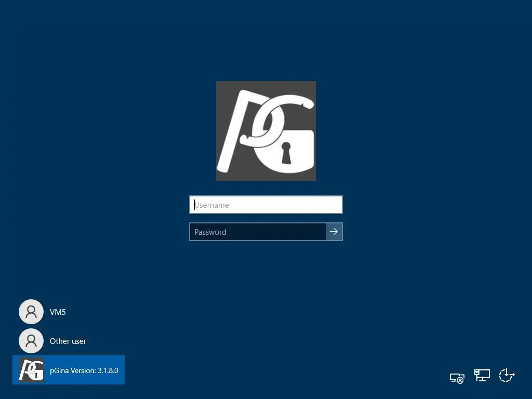Image resolution: width=532 pixels, height=399 pixels.
Task: Click the Username input field
Action: pos(265,205)
